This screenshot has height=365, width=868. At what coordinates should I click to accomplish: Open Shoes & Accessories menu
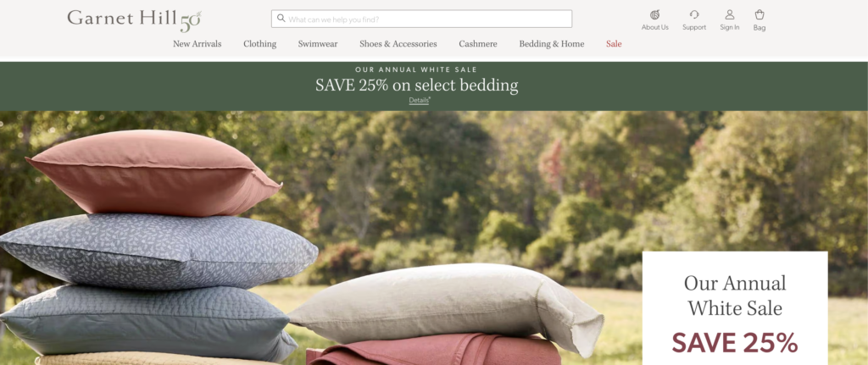398,44
